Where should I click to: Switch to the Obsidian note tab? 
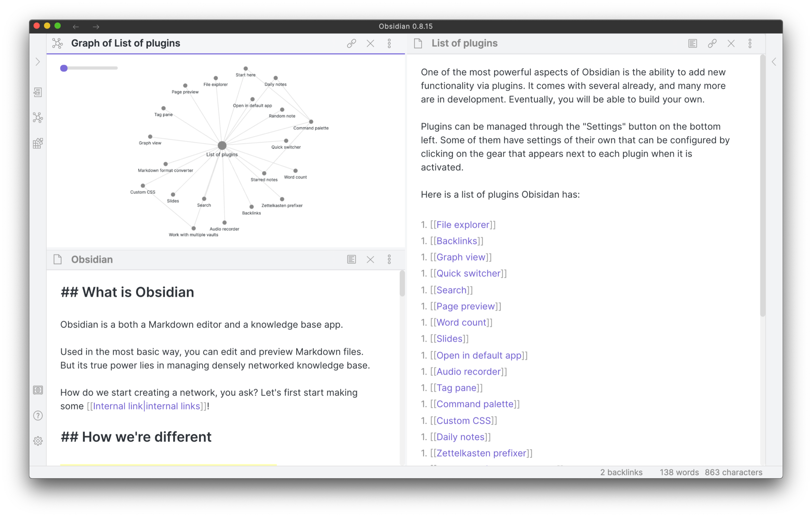tap(91, 260)
